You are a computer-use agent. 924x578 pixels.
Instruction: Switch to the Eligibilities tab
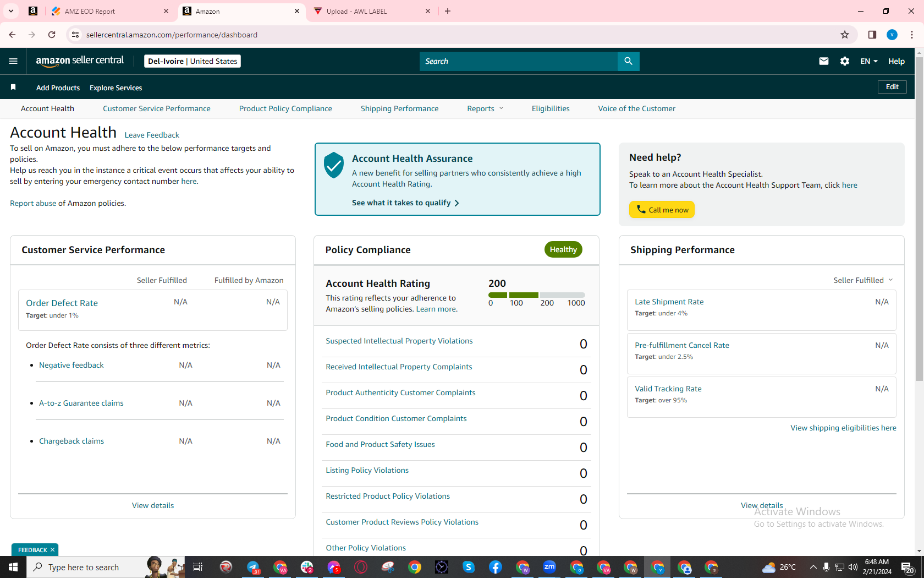pyautogui.click(x=551, y=108)
